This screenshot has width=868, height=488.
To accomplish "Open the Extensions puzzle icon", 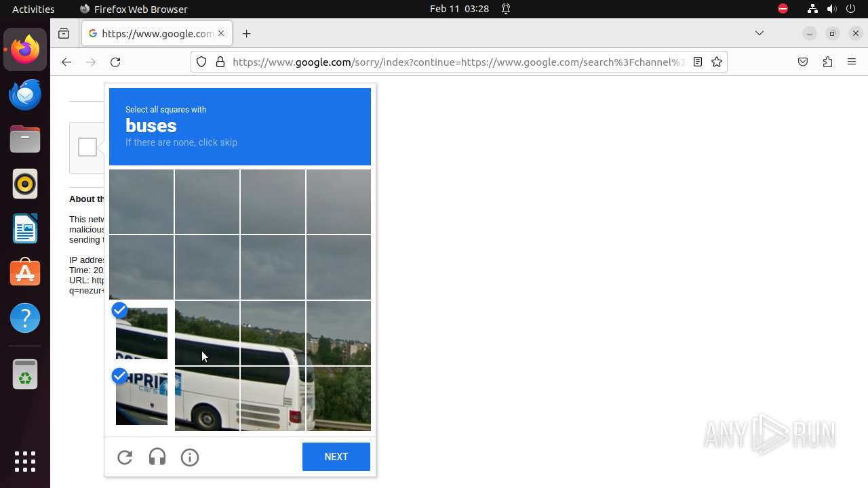I will coord(827,62).
